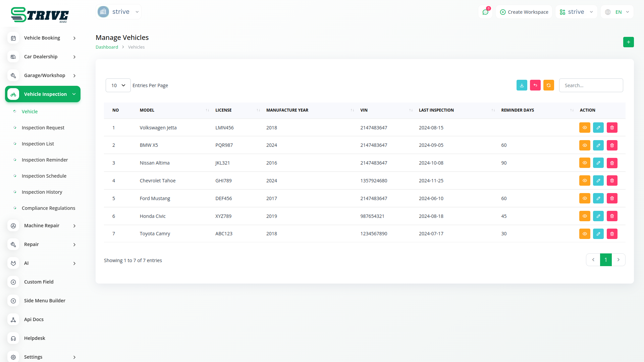Edit the Honda Civic vehicle row
Viewport: 644px width, 362px height.
(x=598, y=216)
